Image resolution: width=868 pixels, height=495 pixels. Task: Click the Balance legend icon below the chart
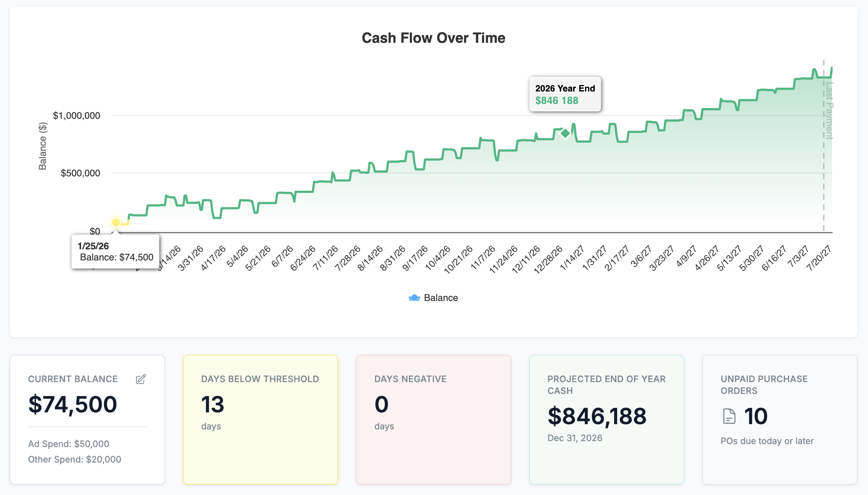pos(414,298)
